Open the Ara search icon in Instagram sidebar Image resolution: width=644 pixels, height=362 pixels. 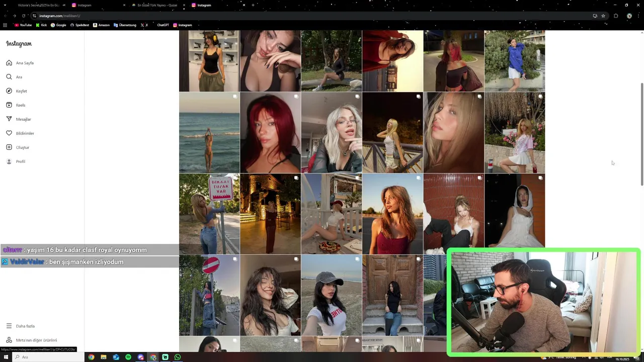click(x=9, y=77)
